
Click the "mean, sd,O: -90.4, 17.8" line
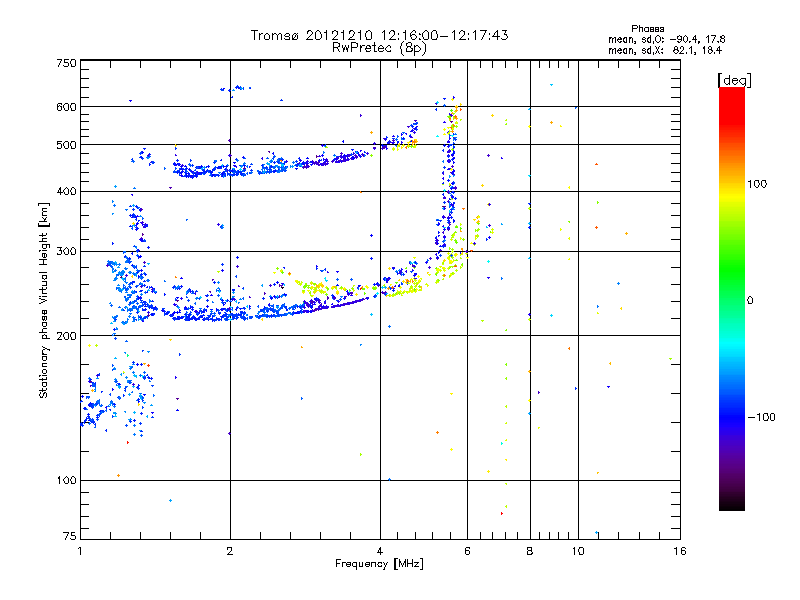pyautogui.click(x=666, y=39)
